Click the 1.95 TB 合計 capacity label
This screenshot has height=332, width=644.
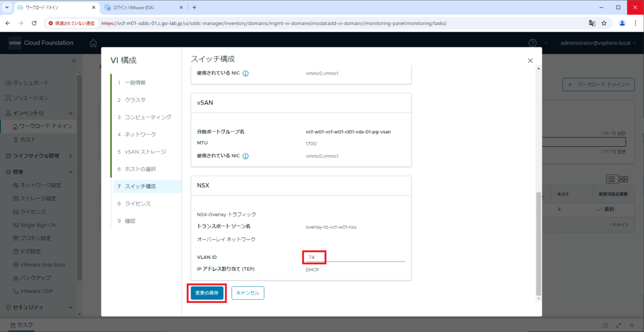click(x=614, y=133)
